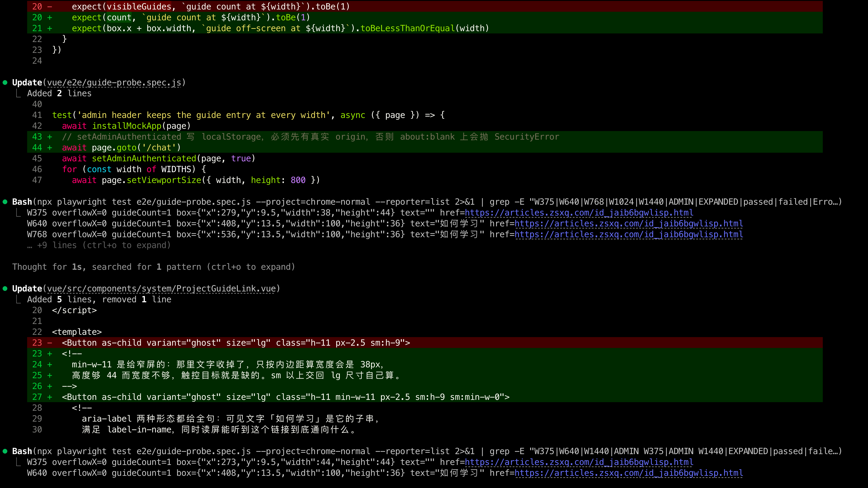Click green status dot beside first Bash command
This screenshot has width=868, height=488.
coord(5,202)
